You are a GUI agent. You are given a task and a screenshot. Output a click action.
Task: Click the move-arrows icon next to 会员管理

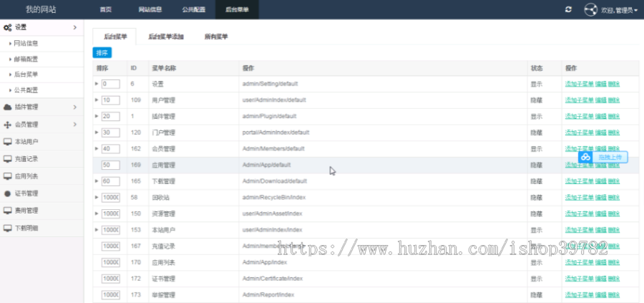7,125
